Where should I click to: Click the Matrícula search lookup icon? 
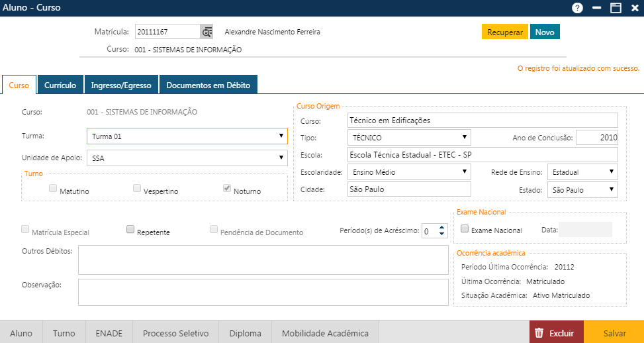click(x=207, y=32)
